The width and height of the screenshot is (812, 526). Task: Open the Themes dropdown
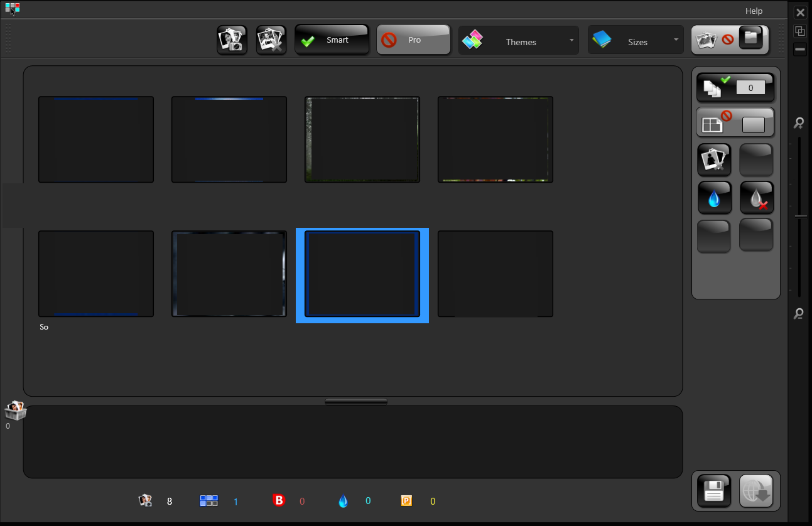tap(519, 40)
